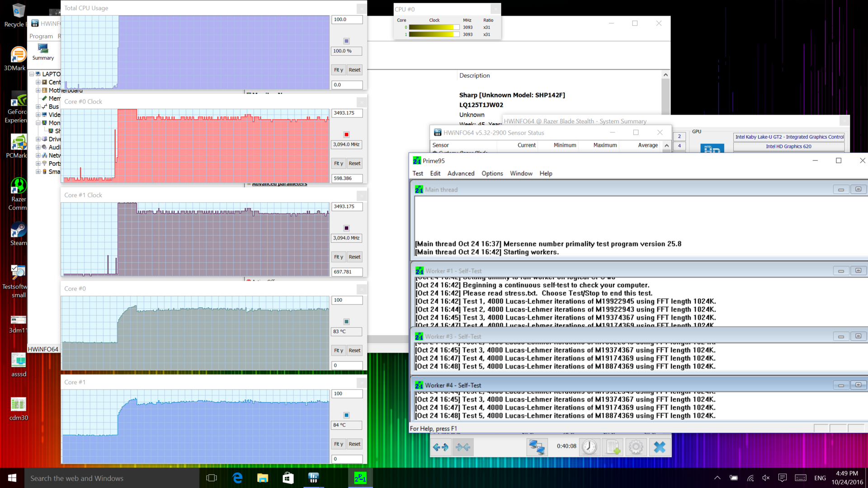
Task: Open the Prime95 Advanced menu
Action: click(461, 174)
